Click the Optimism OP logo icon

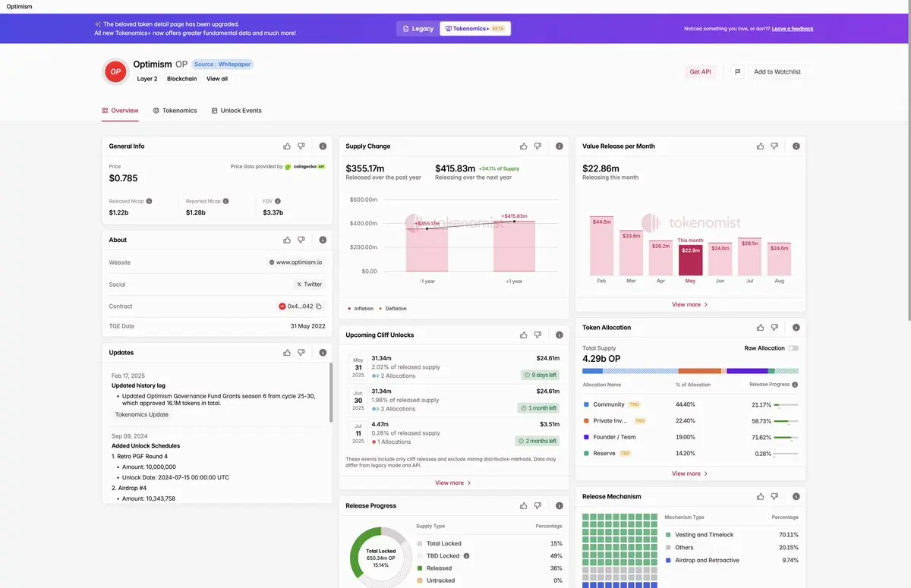(115, 71)
